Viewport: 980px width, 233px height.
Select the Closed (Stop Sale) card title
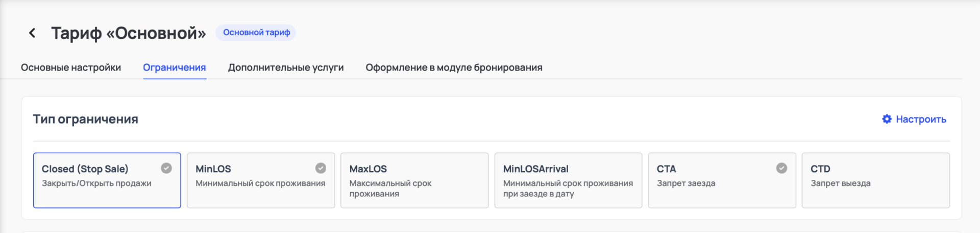coord(85,169)
